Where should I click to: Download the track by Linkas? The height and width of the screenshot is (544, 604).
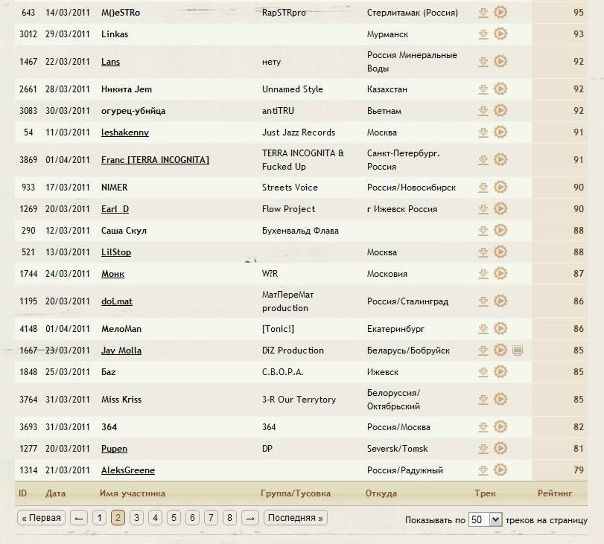(x=483, y=34)
